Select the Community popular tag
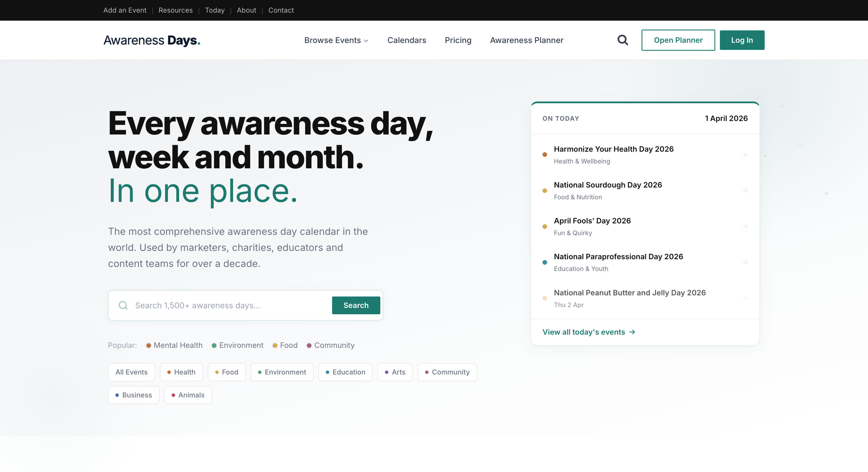Image resolution: width=868 pixels, height=472 pixels. (331, 345)
